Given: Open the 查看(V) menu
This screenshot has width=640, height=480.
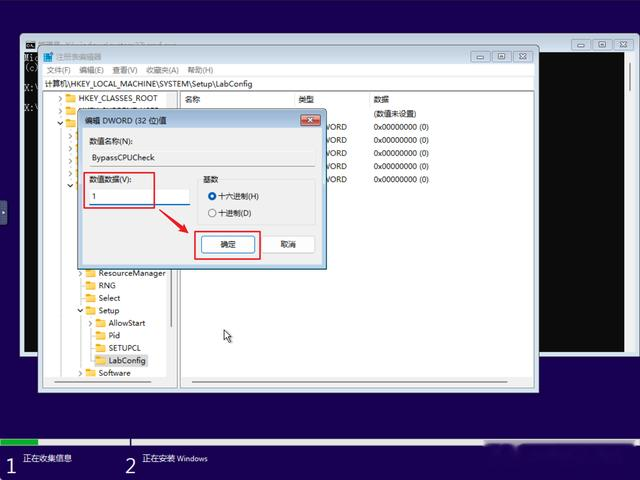Looking at the screenshot, I should tap(124, 70).
